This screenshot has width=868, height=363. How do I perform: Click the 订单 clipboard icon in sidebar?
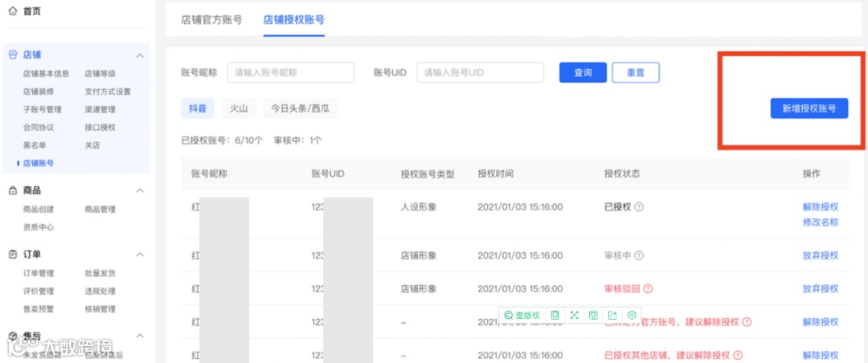coord(14,255)
